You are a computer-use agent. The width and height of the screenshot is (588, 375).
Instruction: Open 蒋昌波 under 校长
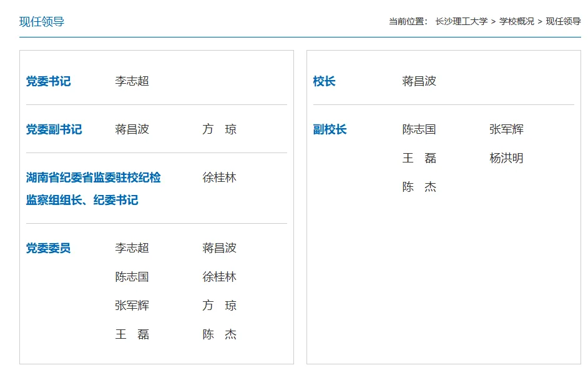(419, 81)
